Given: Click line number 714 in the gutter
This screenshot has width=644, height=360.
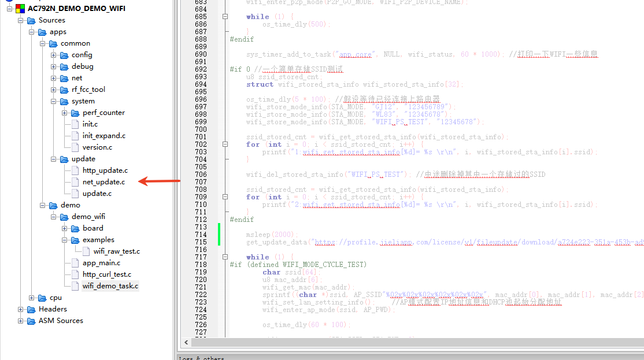Looking at the screenshot, I should coord(201,235).
